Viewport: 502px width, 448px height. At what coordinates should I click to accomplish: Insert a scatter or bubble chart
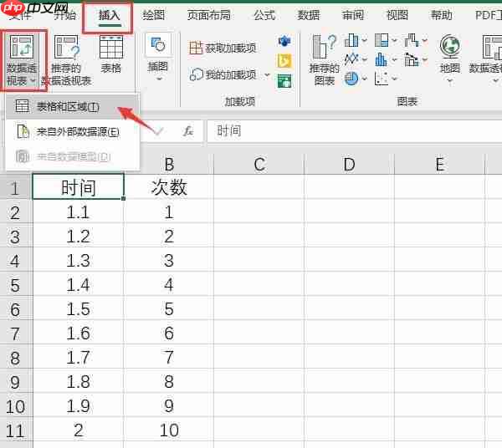point(382,79)
